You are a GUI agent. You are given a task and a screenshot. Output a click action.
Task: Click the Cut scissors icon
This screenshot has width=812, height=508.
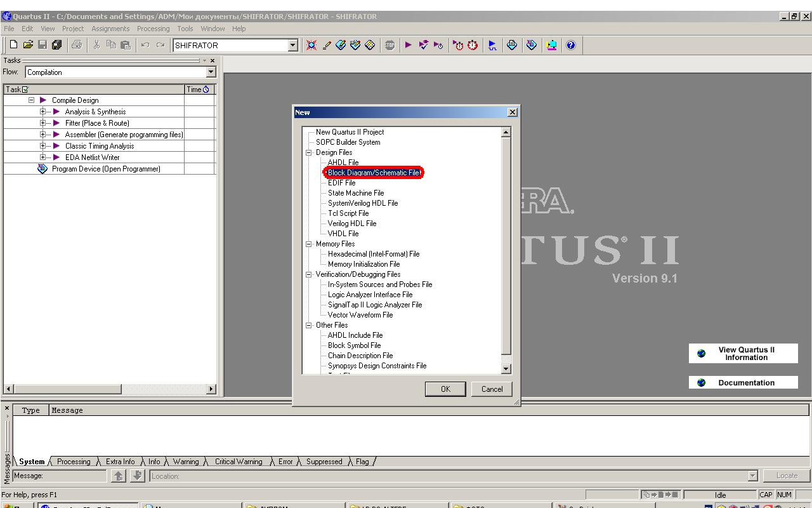[x=96, y=45]
